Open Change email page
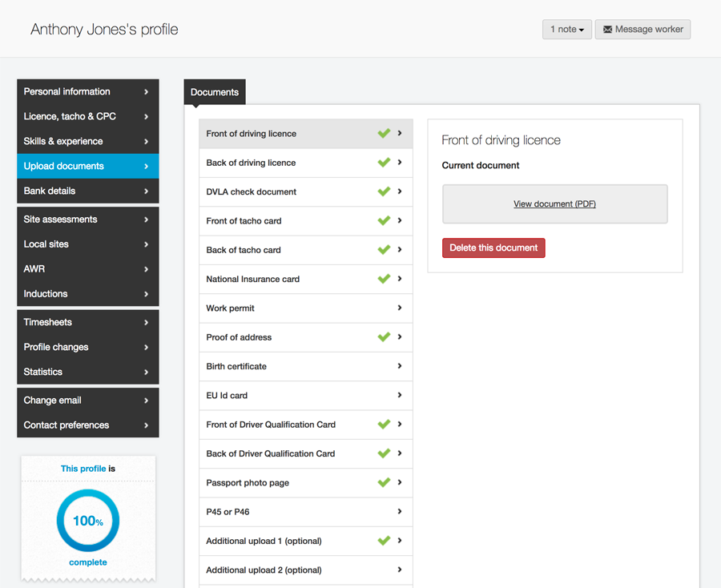 pos(88,401)
